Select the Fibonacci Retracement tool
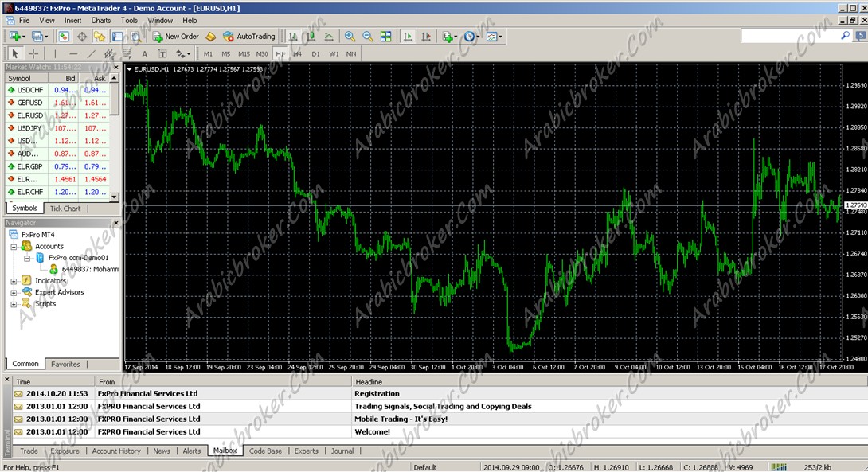Screen dimensions: 868x472 coord(127,53)
